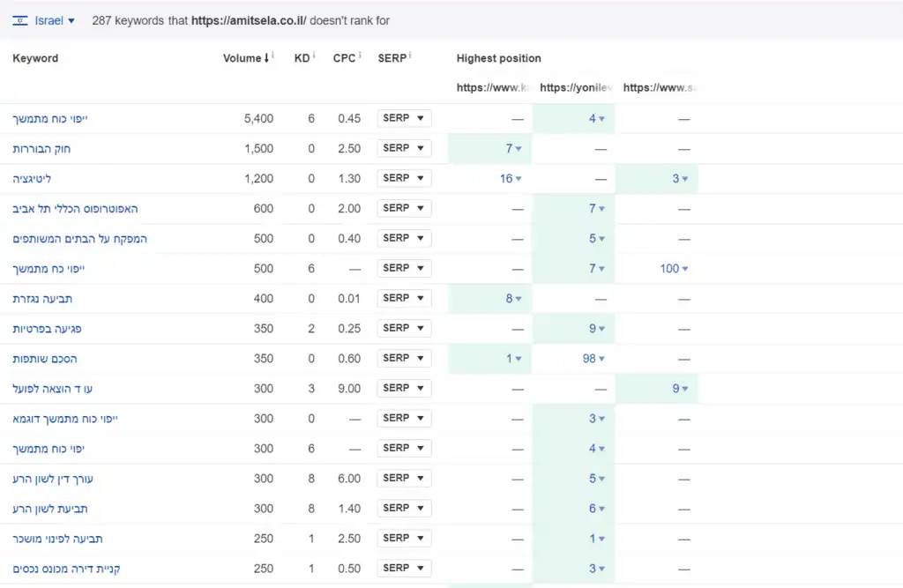Open keyword link תביעה נגזרת
The width and height of the screenshot is (903, 588).
pos(41,299)
